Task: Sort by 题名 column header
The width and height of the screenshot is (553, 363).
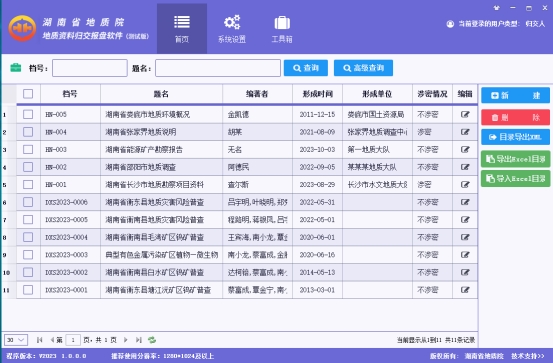Action: [x=161, y=94]
